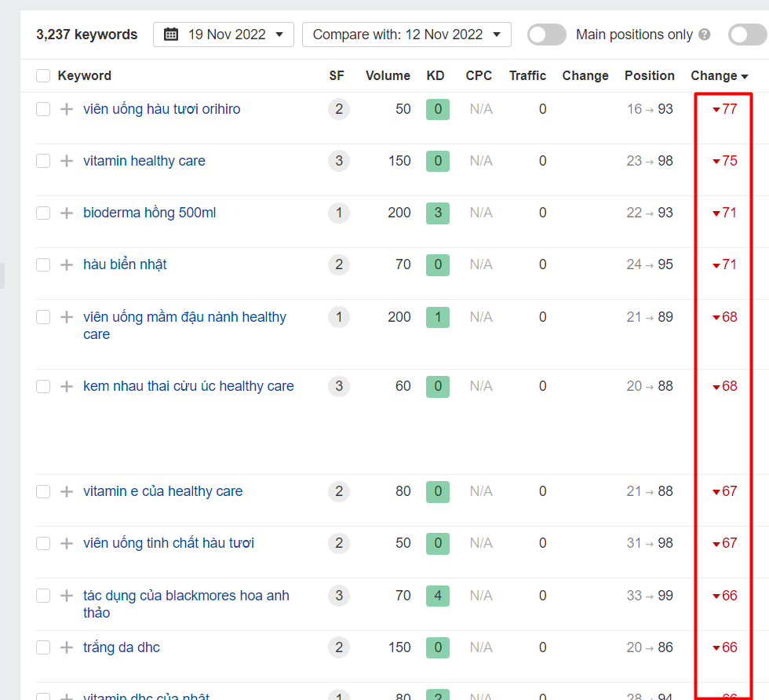
Task: Expand plus icon for viên uống hàu tươi orihiro
Action: (67, 109)
